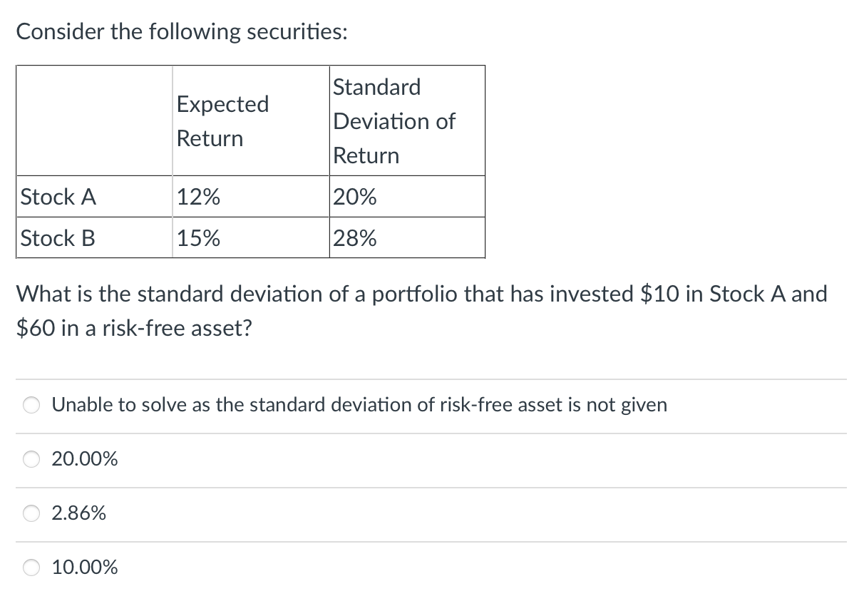Select the 'Unable to solve' radio button

pyautogui.click(x=33, y=406)
